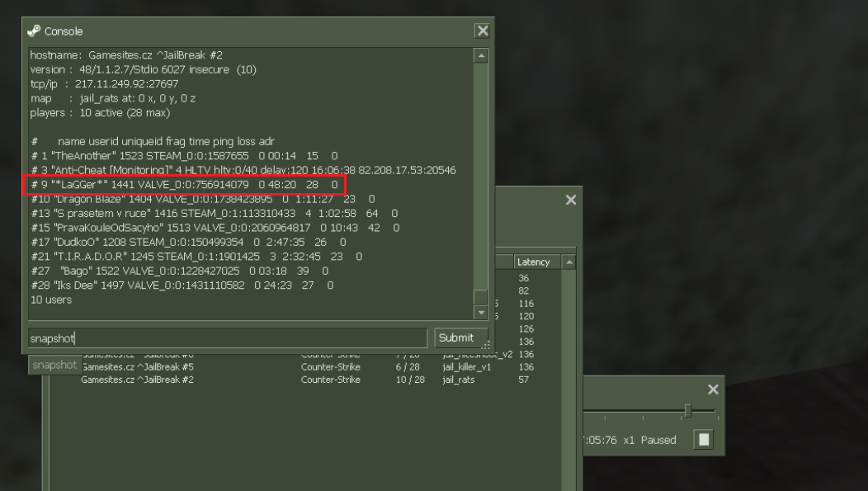Click the *LaGGer* player line in console
This screenshot has width=868, height=491.
click(184, 184)
